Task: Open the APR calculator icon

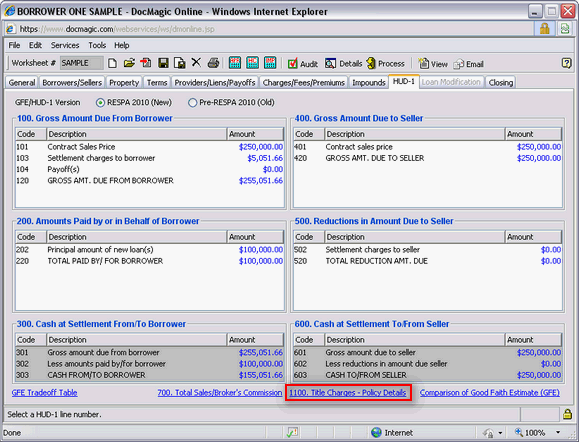Action: pos(235,63)
